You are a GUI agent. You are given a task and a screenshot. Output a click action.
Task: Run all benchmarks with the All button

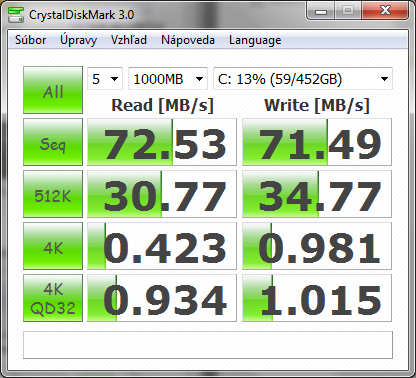pos(53,90)
